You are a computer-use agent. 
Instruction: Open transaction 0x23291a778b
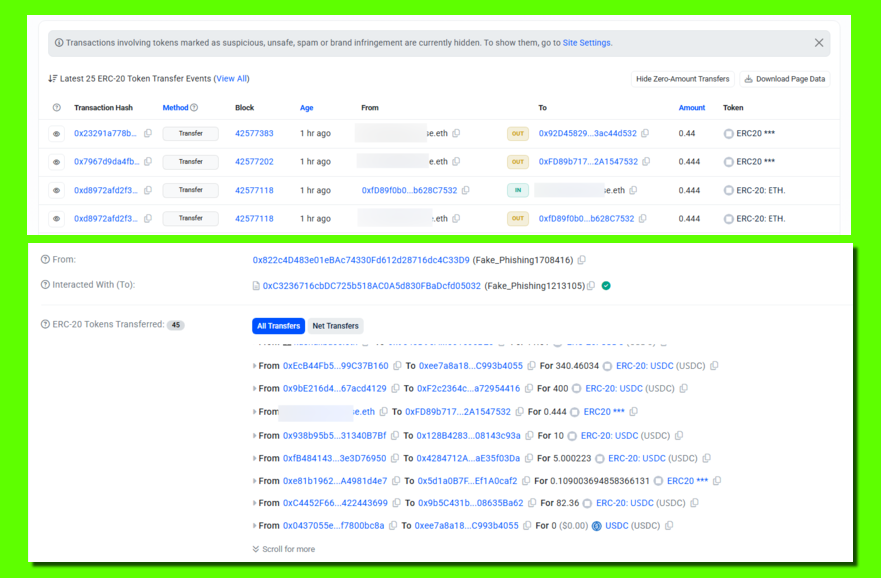(x=105, y=134)
